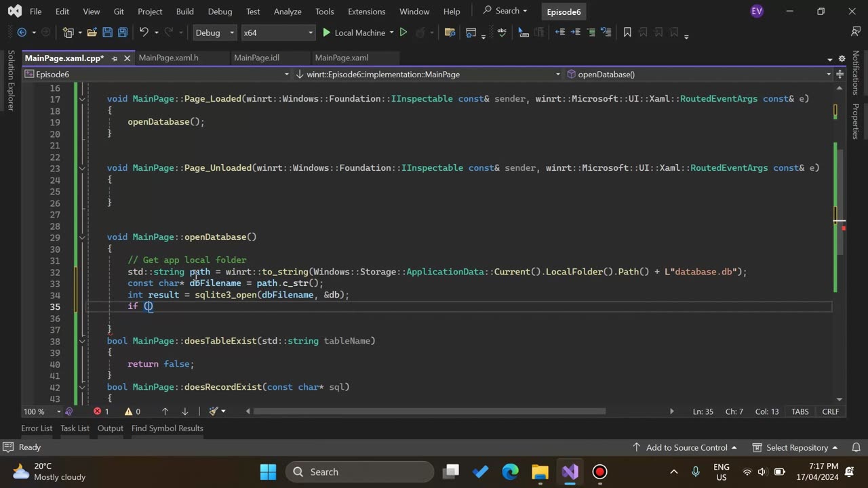The image size is (868, 488).
Task: Comment out selected lines icon
Action: [591, 33]
